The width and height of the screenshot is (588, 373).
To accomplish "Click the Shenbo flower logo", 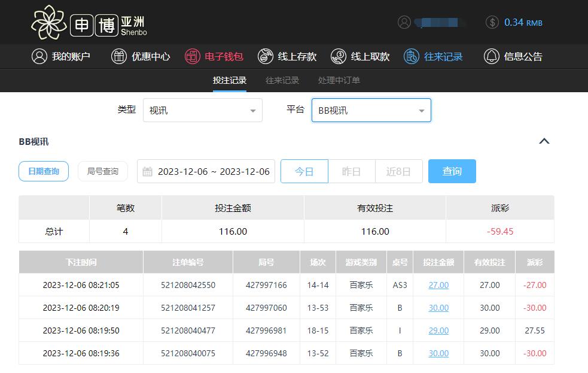I will pyautogui.click(x=48, y=23).
